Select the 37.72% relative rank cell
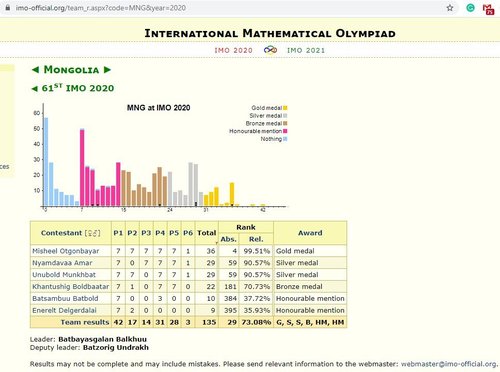 pyautogui.click(x=257, y=299)
